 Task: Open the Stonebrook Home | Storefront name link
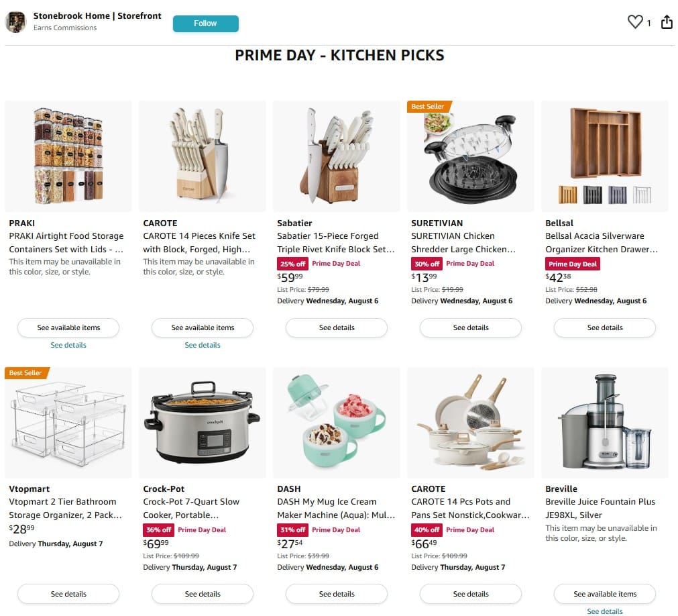(97, 16)
